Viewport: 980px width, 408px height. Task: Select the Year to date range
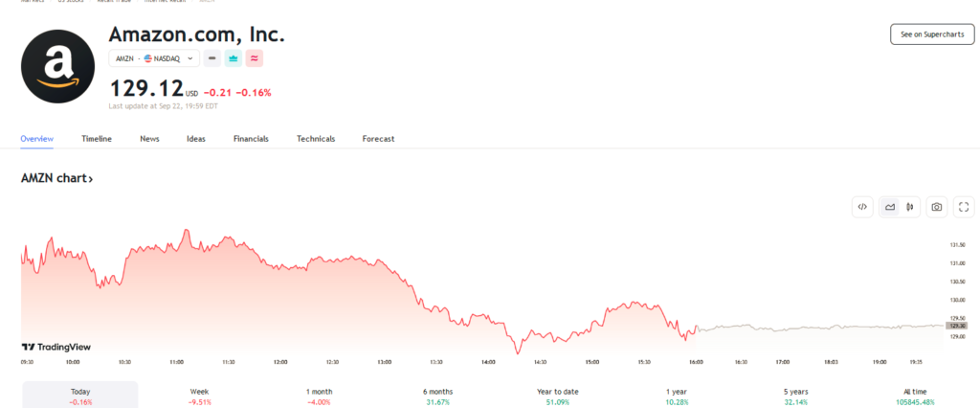pyautogui.click(x=558, y=396)
